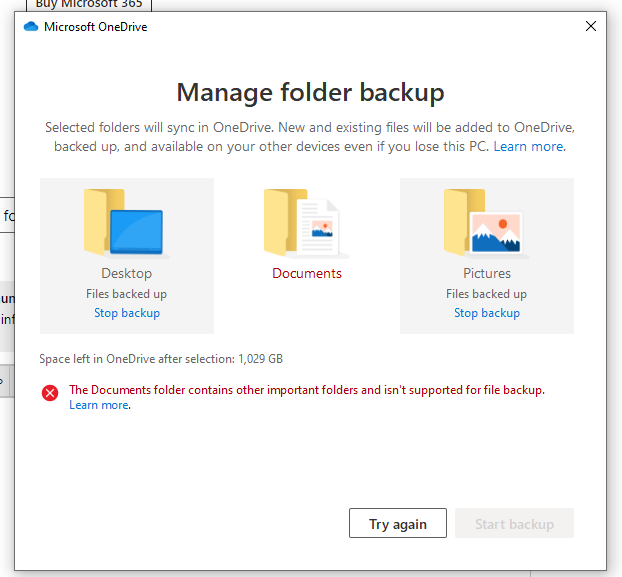The width and height of the screenshot is (622, 577).
Task: Click the Buy Microsoft 365 button behind the dialog
Action: (89, 5)
